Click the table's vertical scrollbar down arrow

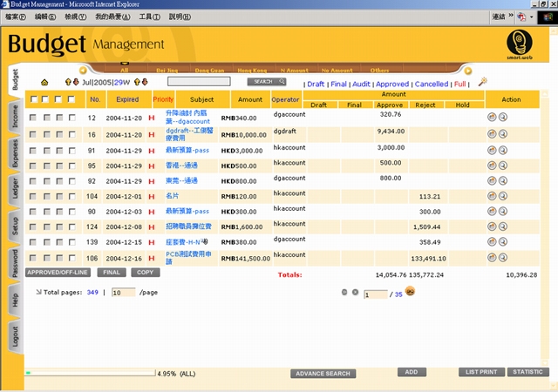(x=544, y=362)
